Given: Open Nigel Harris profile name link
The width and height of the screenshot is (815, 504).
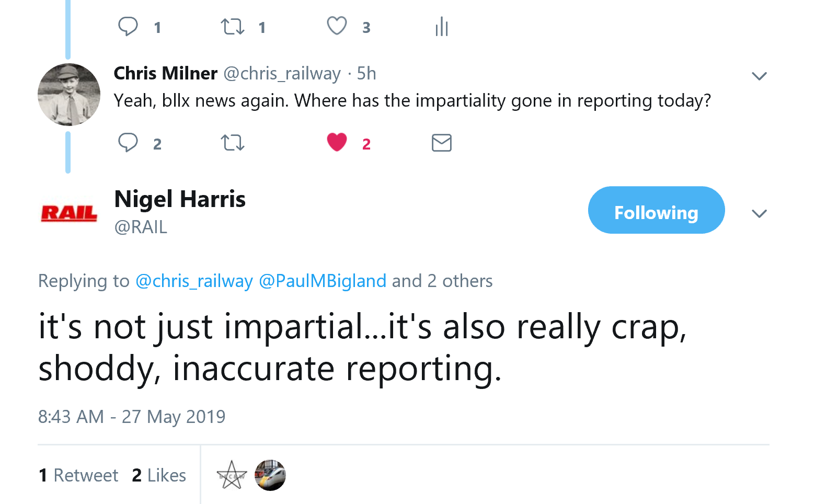Looking at the screenshot, I should (x=180, y=199).
